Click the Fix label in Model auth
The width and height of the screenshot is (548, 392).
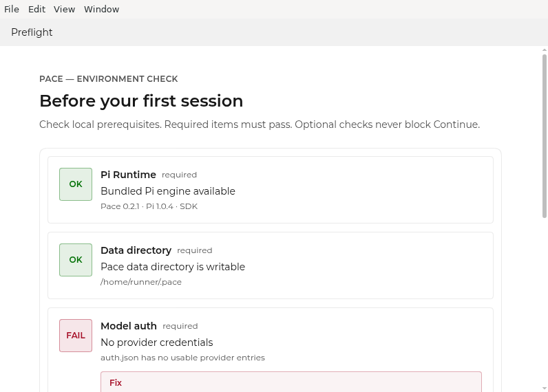116,383
